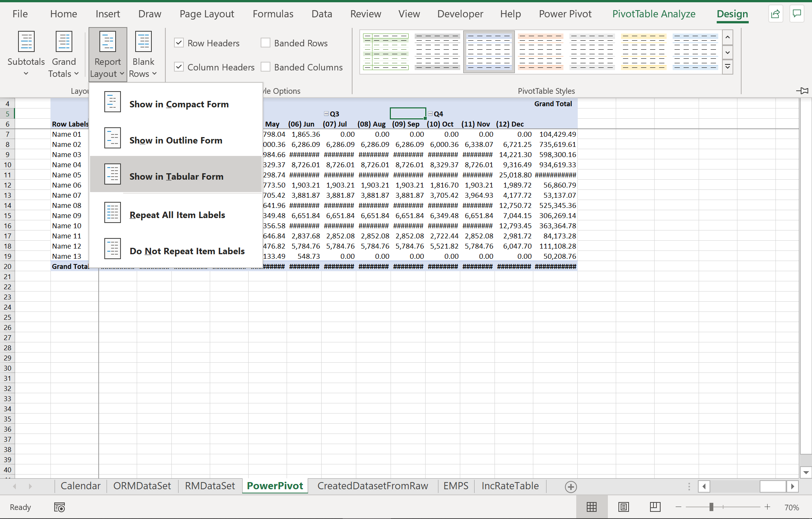Open the IncRateTable sheet
812x519 pixels.
(x=510, y=486)
